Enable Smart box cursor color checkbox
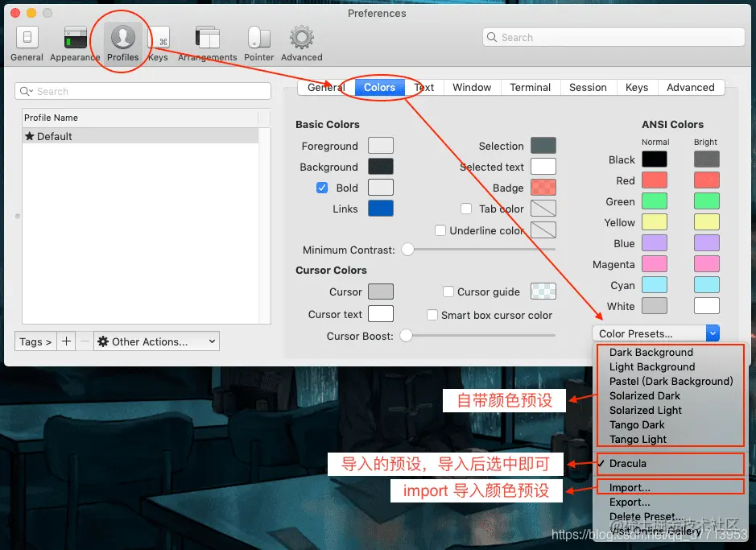The height and width of the screenshot is (550, 756). point(432,315)
